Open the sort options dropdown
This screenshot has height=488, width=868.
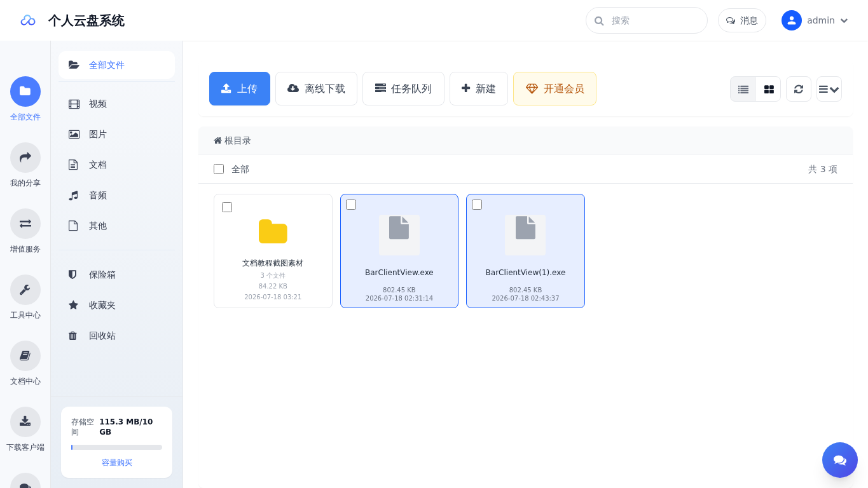829,89
